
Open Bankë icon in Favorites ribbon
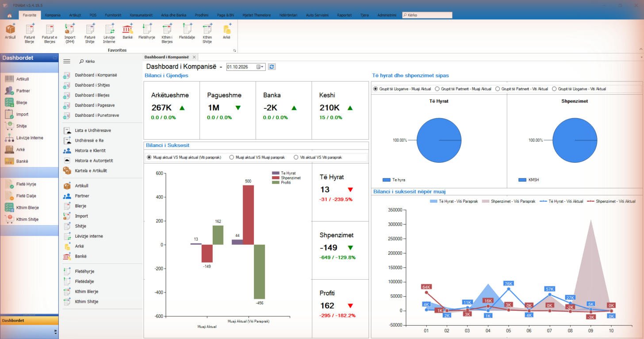tap(128, 32)
